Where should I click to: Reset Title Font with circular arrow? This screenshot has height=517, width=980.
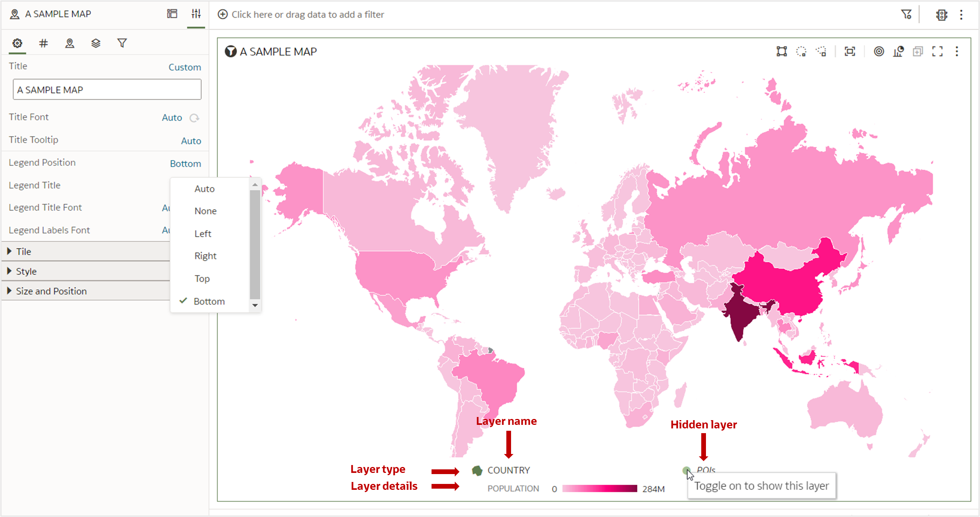coord(194,118)
